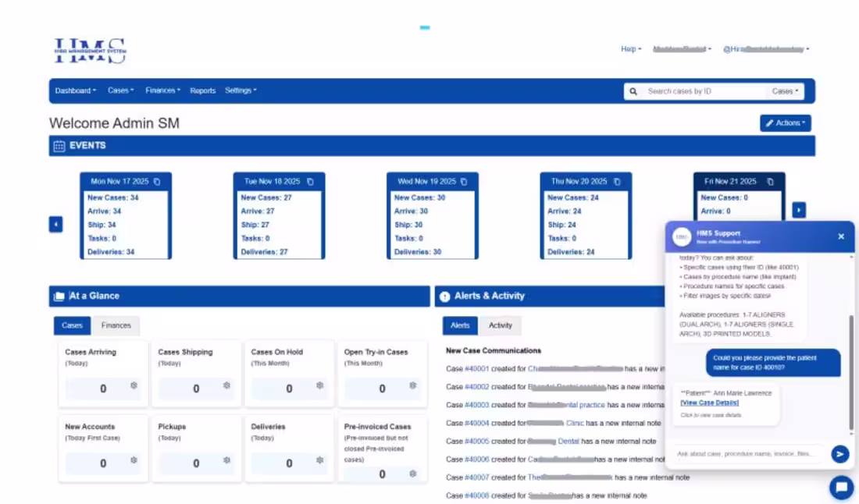Screen dimensions: 859x504
Task: Copy the Mon Nov 17 2025 event card
Action: click(157, 182)
